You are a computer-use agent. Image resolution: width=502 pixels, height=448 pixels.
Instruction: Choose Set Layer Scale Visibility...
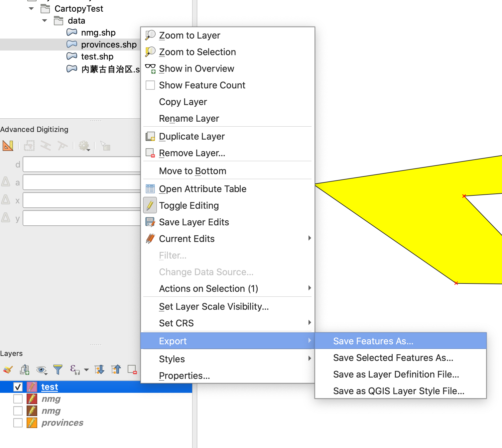227,306
